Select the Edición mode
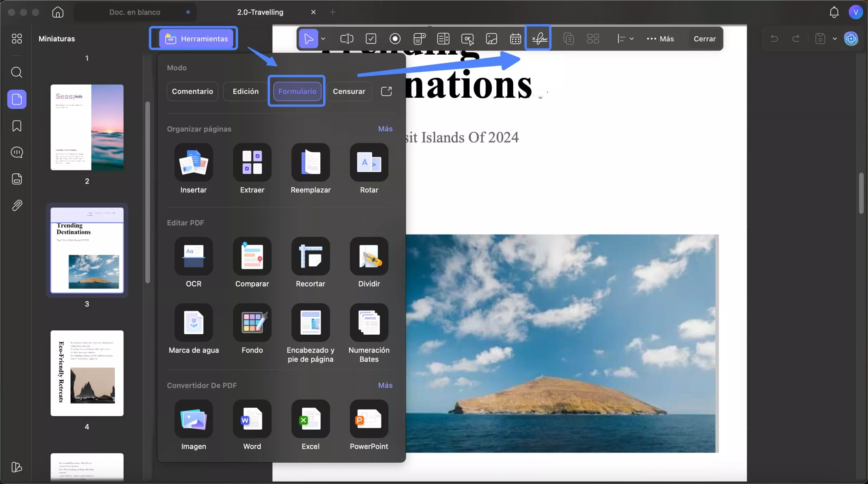The height and width of the screenshot is (484, 868). pyautogui.click(x=245, y=91)
